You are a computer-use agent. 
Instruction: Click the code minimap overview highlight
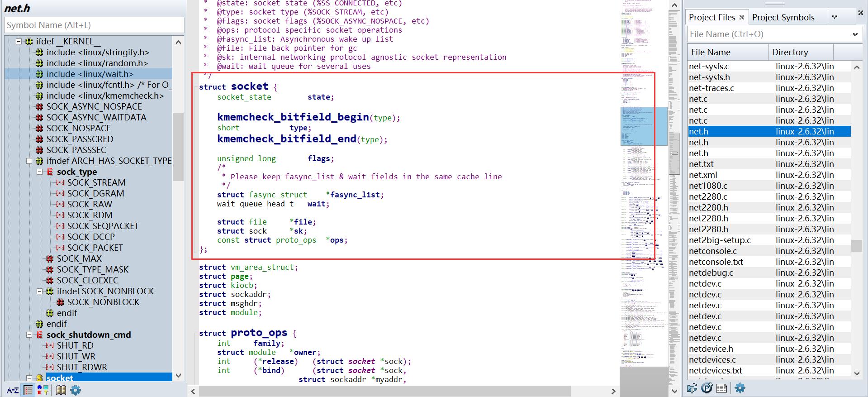pyautogui.click(x=644, y=126)
